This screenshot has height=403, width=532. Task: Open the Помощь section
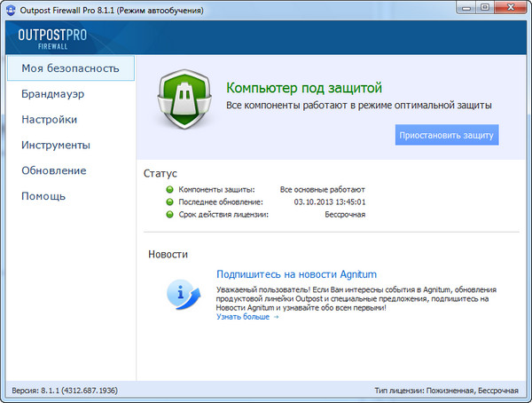click(x=43, y=196)
